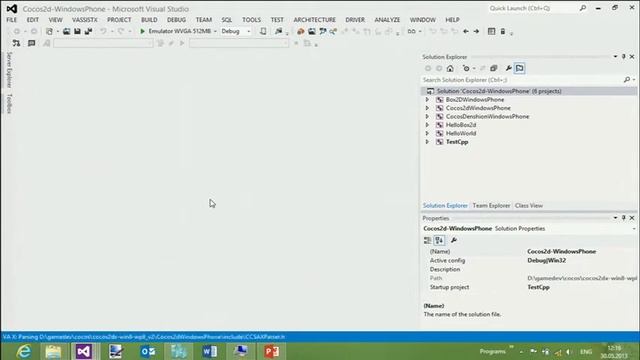Click Quick Launch search field
Screen dimensions: 640x360
coord(533,8)
